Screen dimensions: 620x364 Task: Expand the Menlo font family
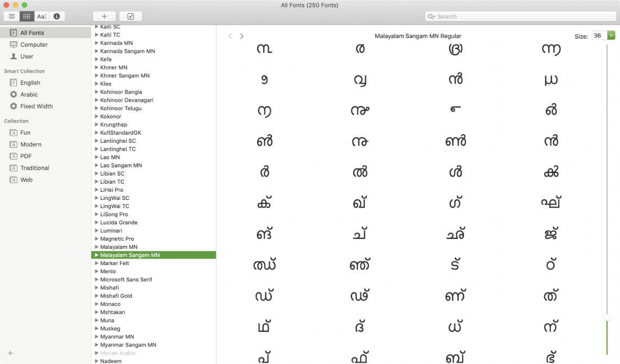98,271
